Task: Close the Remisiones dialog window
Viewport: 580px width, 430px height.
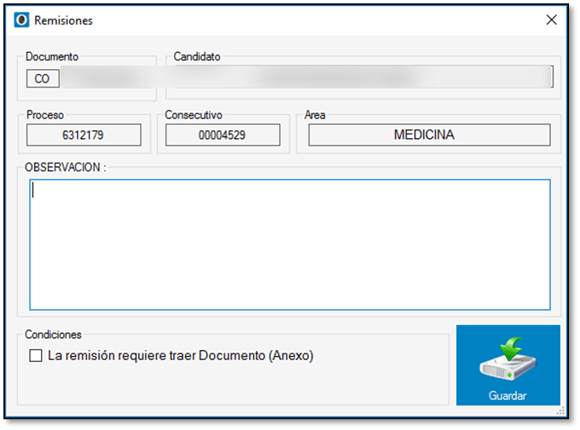Action: pos(551,20)
